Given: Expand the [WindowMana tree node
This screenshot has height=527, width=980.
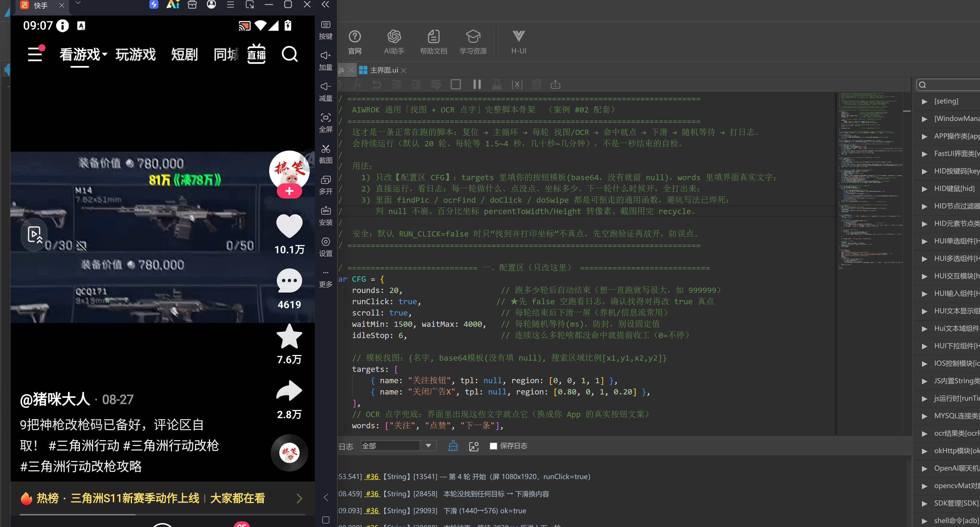Looking at the screenshot, I should tap(924, 119).
